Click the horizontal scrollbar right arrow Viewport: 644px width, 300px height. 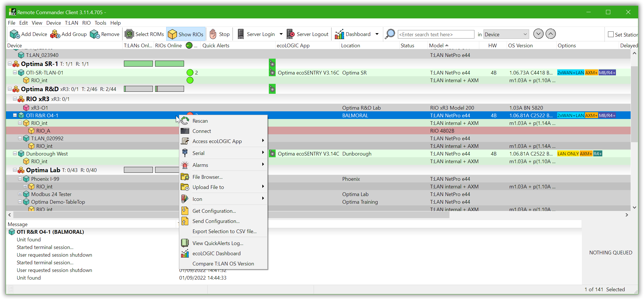(x=627, y=215)
